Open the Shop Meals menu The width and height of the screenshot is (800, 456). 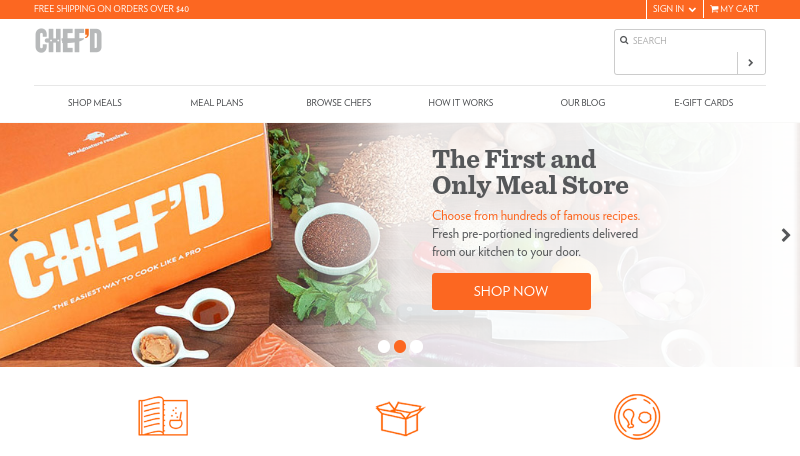click(95, 103)
